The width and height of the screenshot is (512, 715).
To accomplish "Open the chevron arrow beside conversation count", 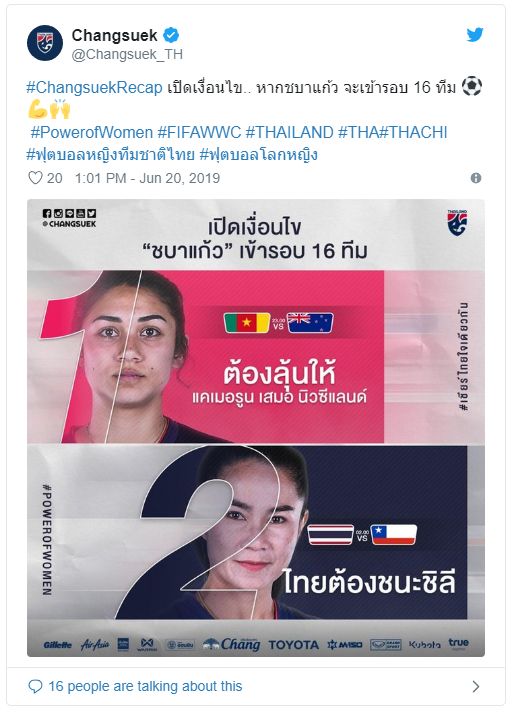I will pyautogui.click(x=476, y=686).
